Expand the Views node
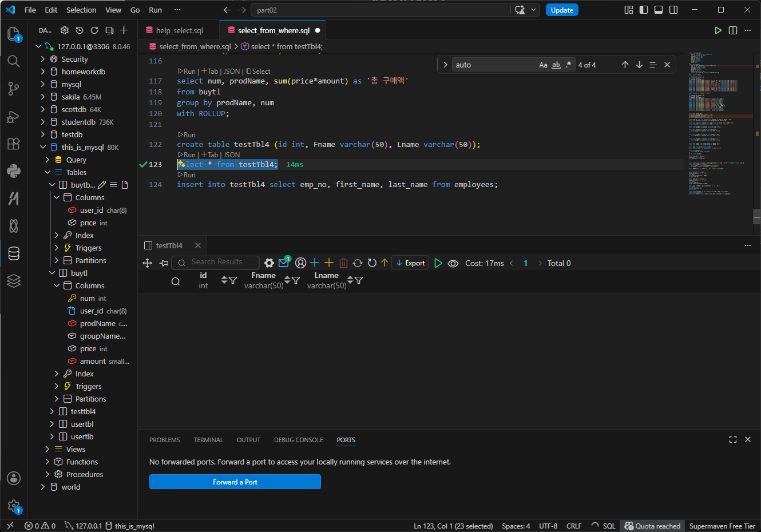This screenshot has width=761, height=532. [x=47, y=449]
